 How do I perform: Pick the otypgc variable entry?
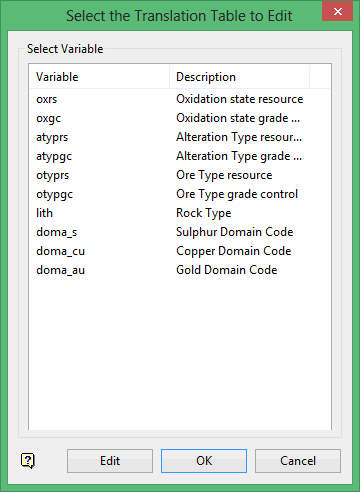(180, 194)
